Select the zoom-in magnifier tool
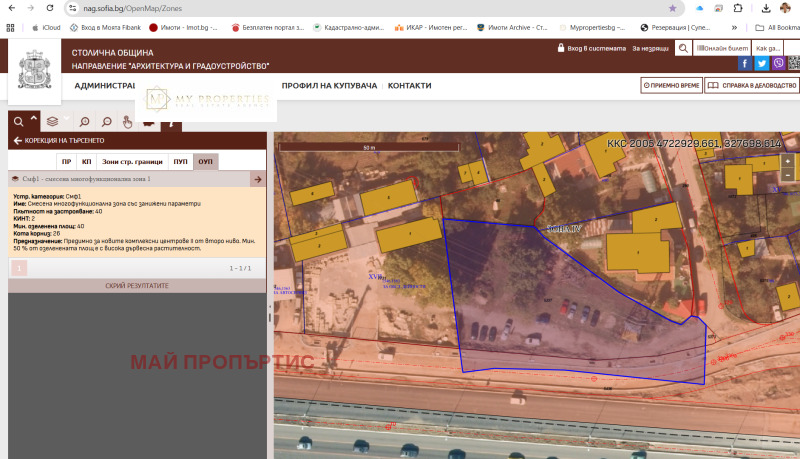Viewport: 800px width, 459px height. [85, 122]
